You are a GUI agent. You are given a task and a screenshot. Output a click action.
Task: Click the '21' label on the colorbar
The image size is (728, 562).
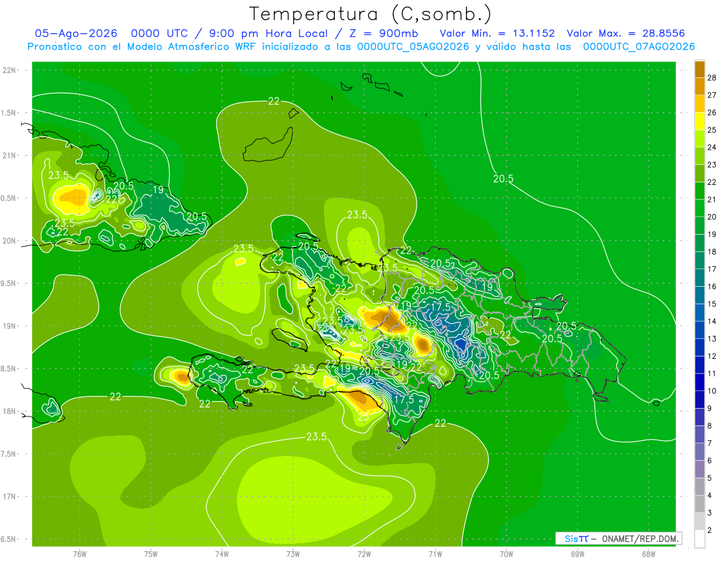pos(712,199)
